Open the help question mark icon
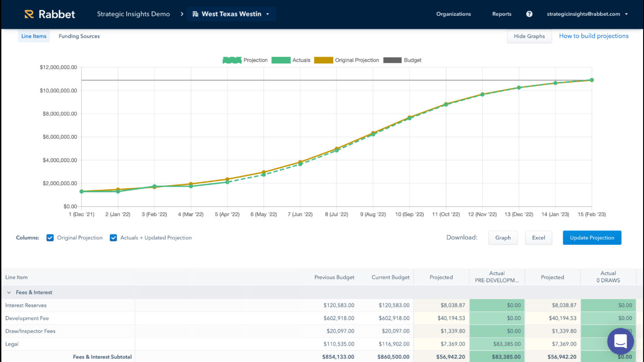 click(529, 14)
